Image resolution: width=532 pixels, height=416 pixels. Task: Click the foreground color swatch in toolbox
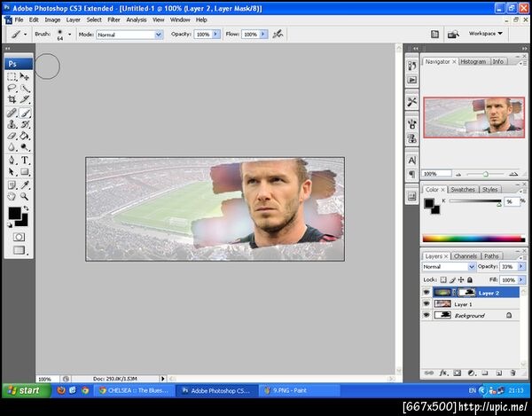tap(14, 214)
